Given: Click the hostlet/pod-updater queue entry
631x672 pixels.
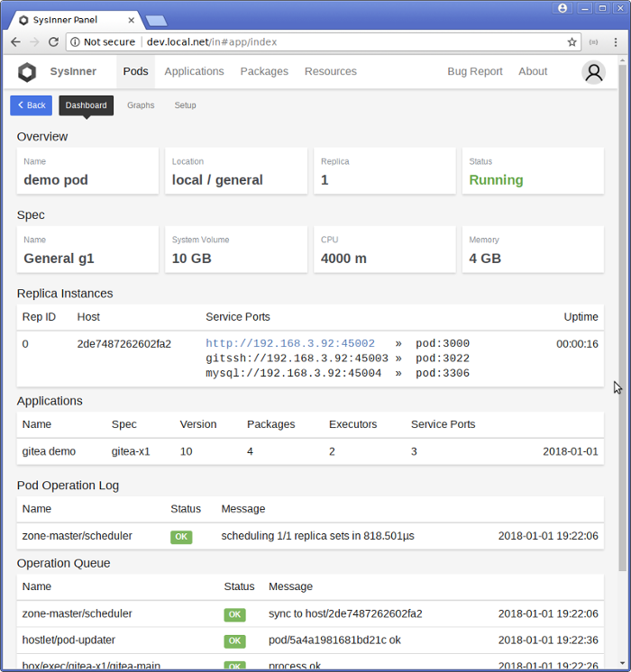Looking at the screenshot, I should (x=69, y=640).
